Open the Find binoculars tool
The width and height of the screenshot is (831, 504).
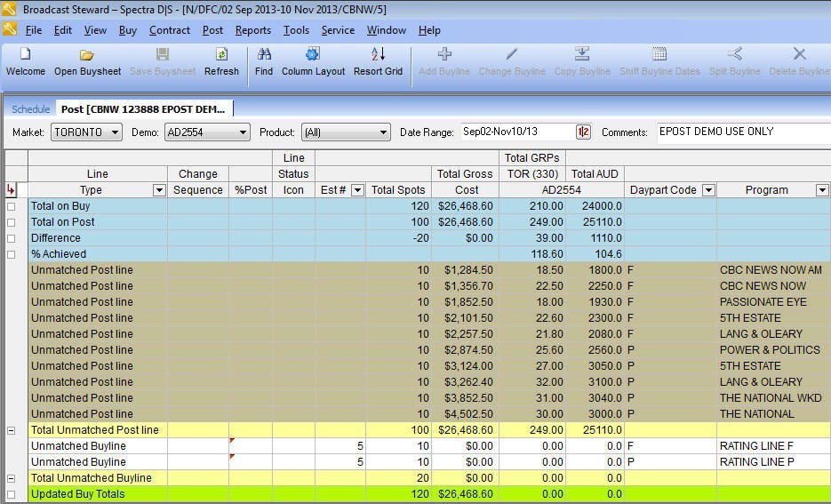pyautogui.click(x=264, y=54)
